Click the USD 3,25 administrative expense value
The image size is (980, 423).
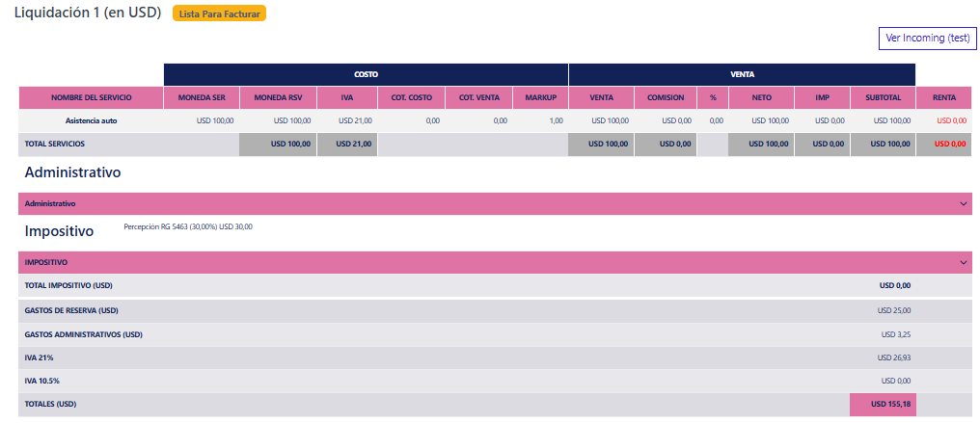(896, 334)
